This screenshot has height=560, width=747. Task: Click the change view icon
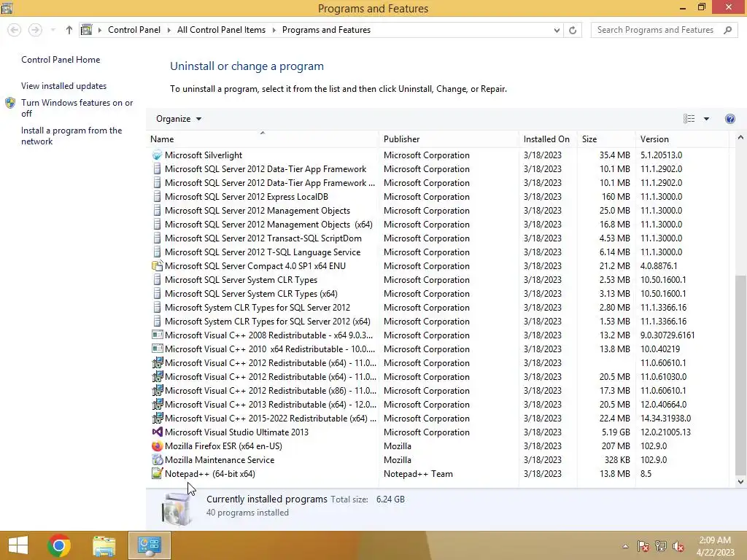pos(689,119)
